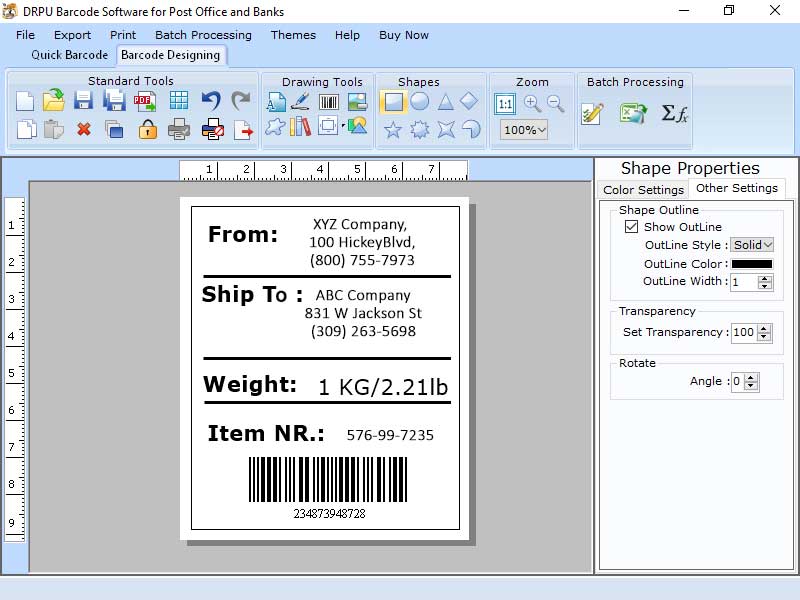The width and height of the screenshot is (800, 600).
Task: Click the printer with red stop sign icon
Action: tap(213, 129)
